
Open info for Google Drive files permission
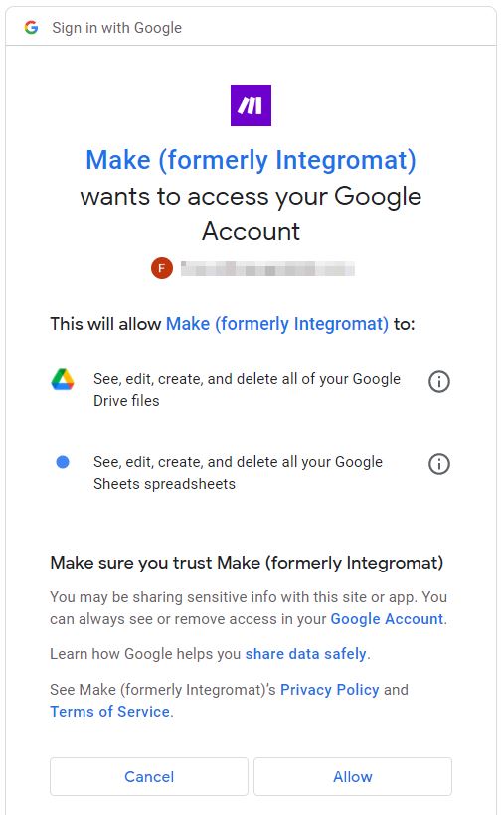tap(439, 381)
